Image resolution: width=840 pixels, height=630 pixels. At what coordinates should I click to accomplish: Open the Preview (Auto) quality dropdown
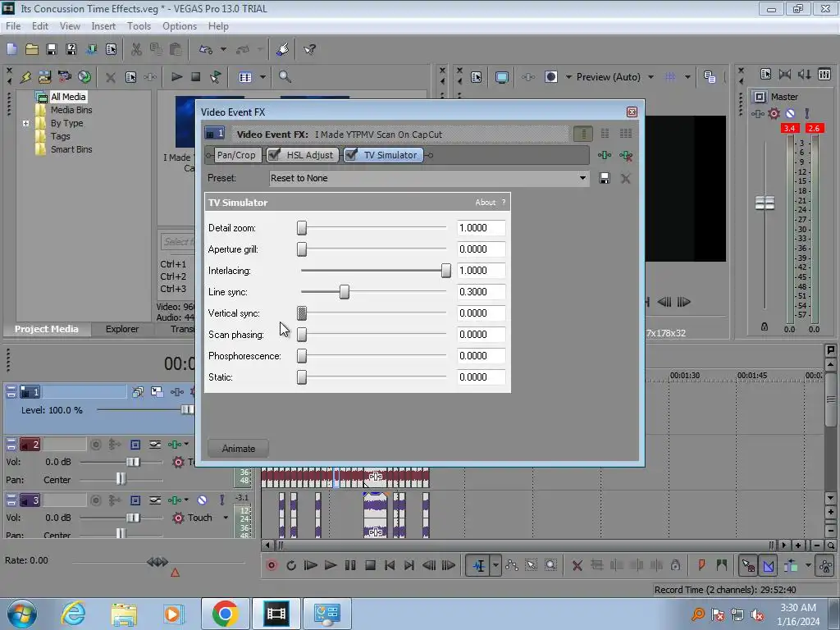click(651, 77)
